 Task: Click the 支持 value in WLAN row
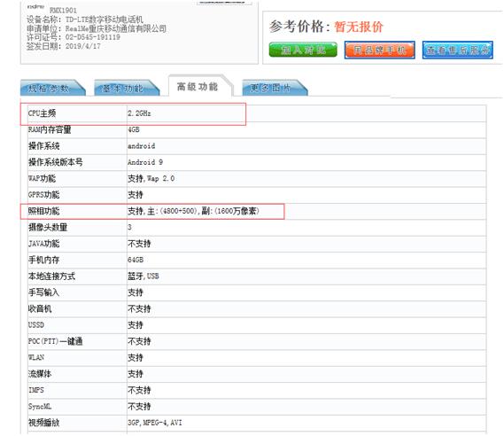[136, 357]
